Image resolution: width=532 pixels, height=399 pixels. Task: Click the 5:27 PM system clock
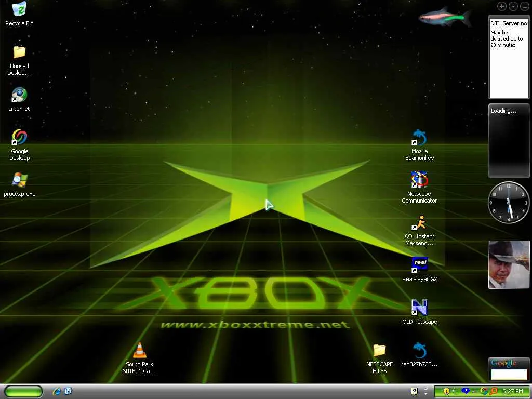tap(513, 392)
